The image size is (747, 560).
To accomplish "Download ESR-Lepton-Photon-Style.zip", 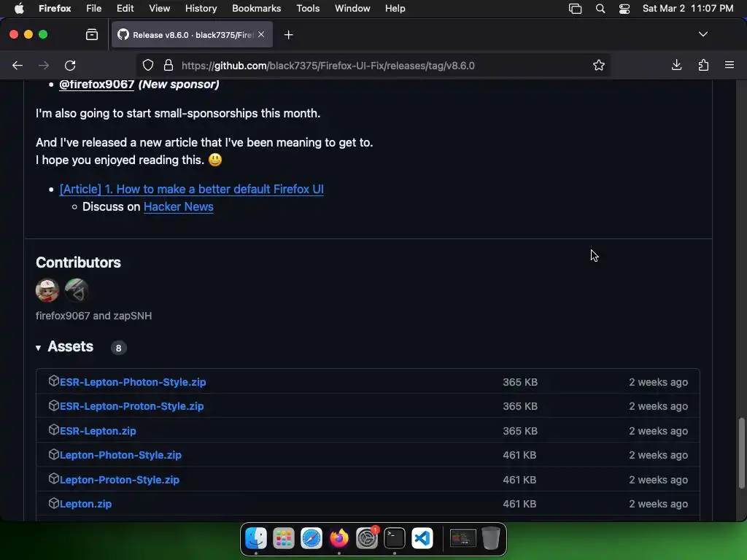I will (133, 382).
